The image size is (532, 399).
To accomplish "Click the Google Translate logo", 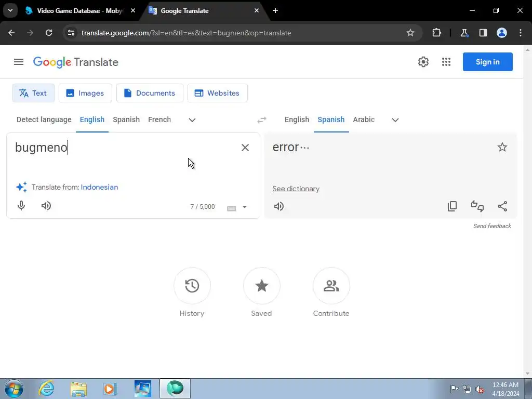I will click(x=76, y=62).
